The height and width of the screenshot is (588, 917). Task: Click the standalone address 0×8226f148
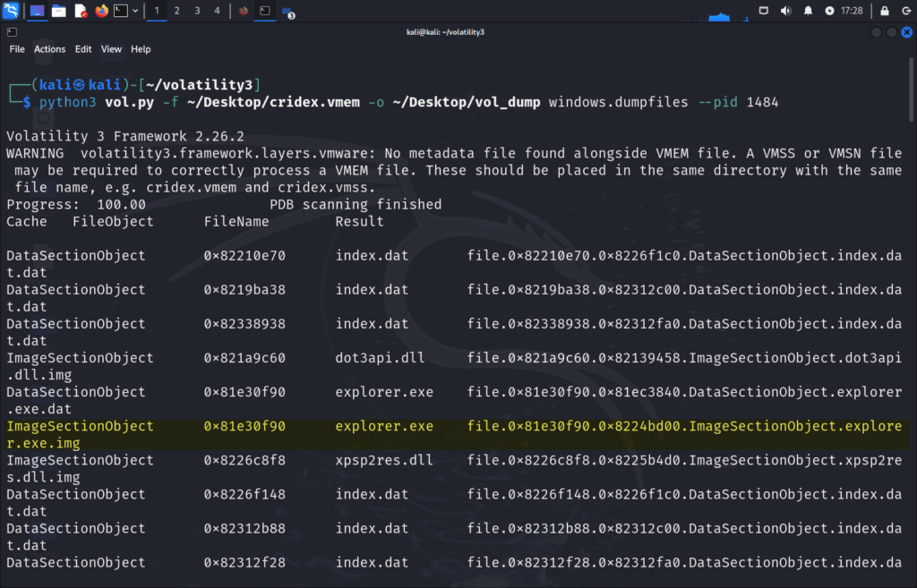point(244,495)
